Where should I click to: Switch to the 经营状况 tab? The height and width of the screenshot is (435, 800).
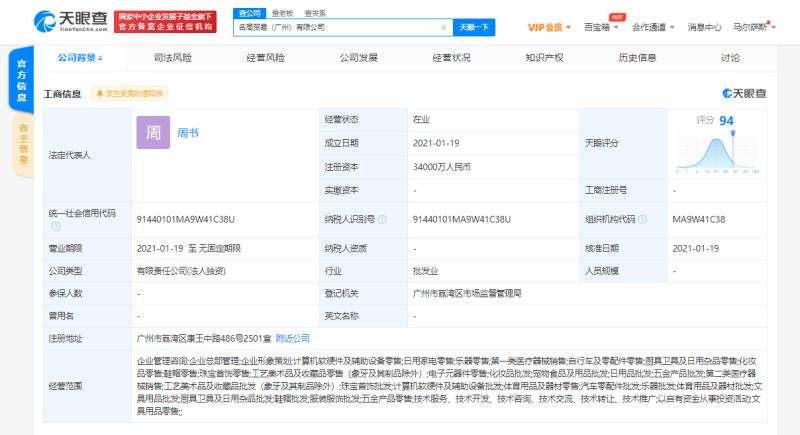pos(452,58)
